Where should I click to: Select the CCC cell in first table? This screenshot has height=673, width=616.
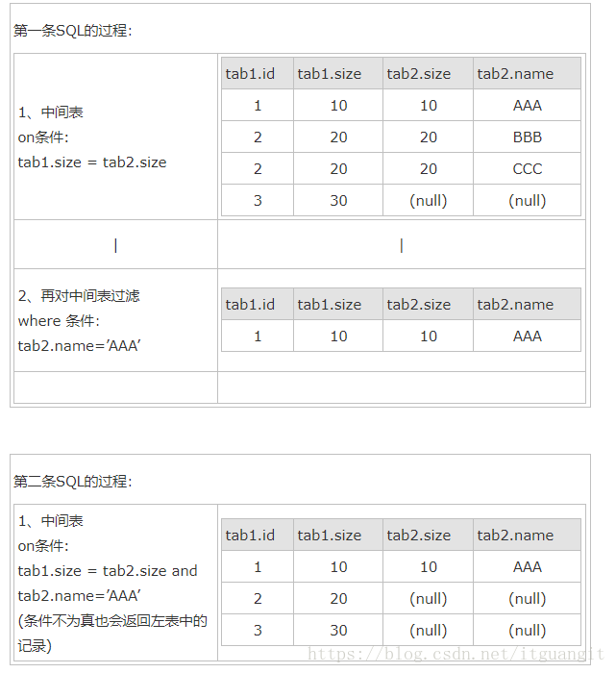tap(527, 168)
